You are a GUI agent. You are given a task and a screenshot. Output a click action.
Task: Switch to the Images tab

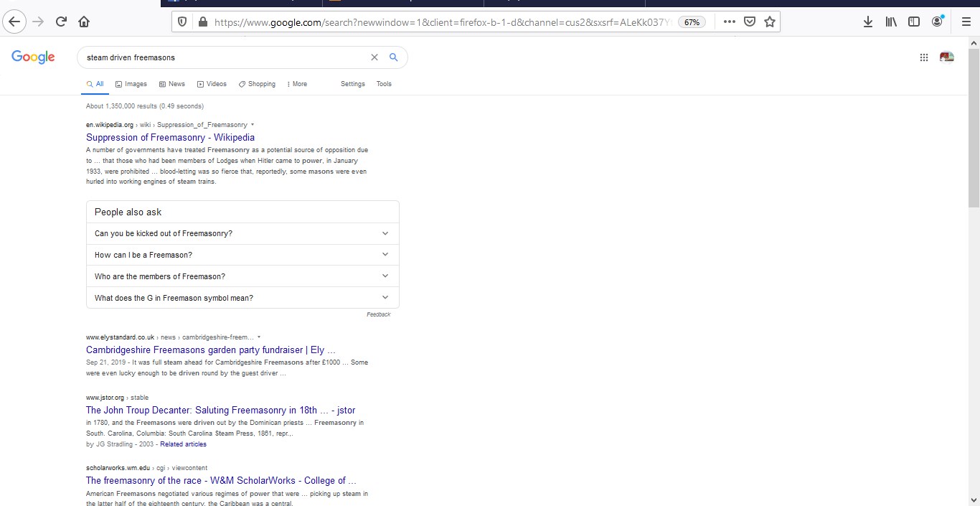tap(131, 84)
